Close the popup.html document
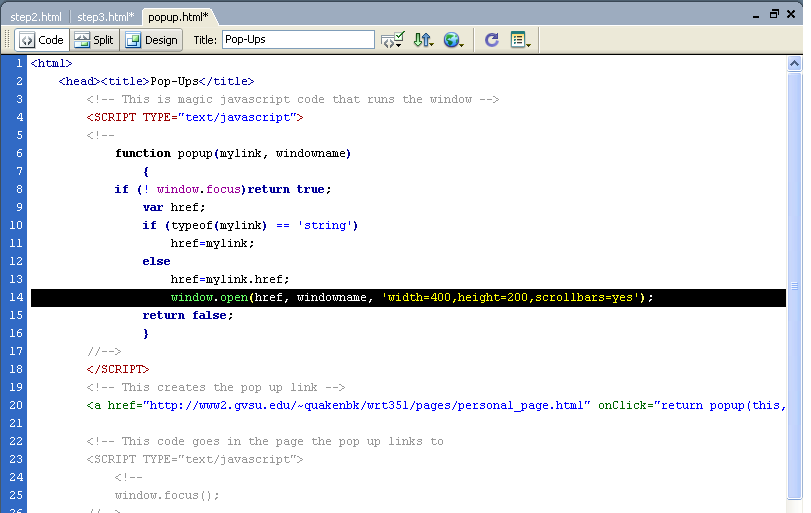 point(791,14)
